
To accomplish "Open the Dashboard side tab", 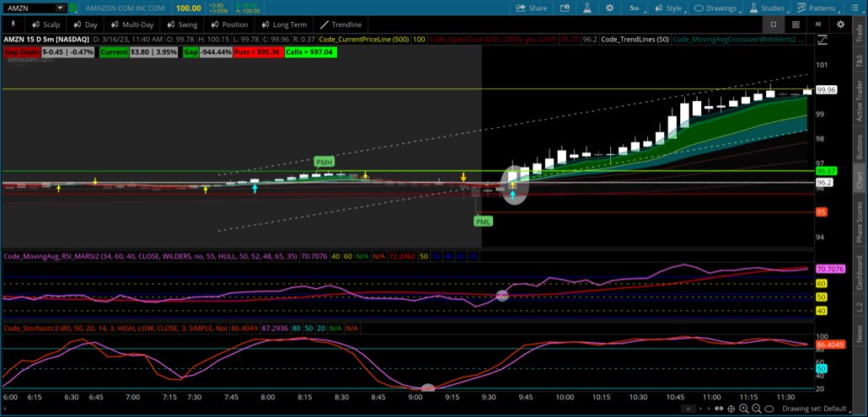I will point(859,272).
